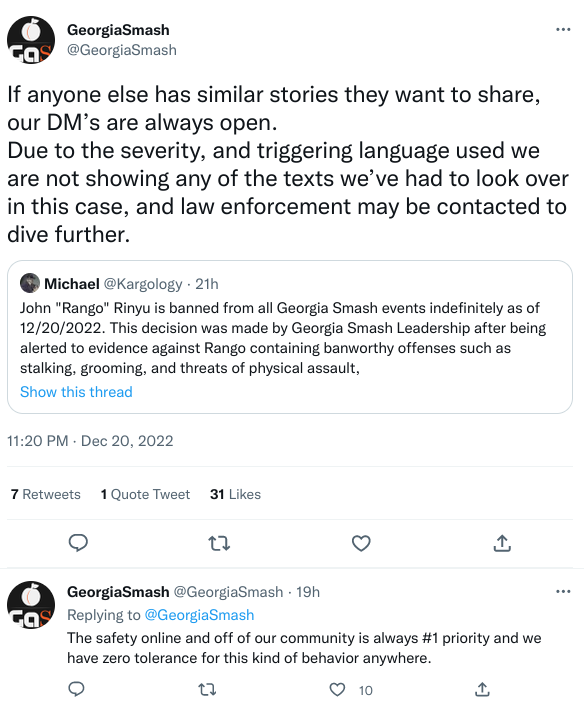This screenshot has width=584, height=709.
Task: Click GeorgiaSmash avatar on the reply tweet
Action: pos(31,605)
